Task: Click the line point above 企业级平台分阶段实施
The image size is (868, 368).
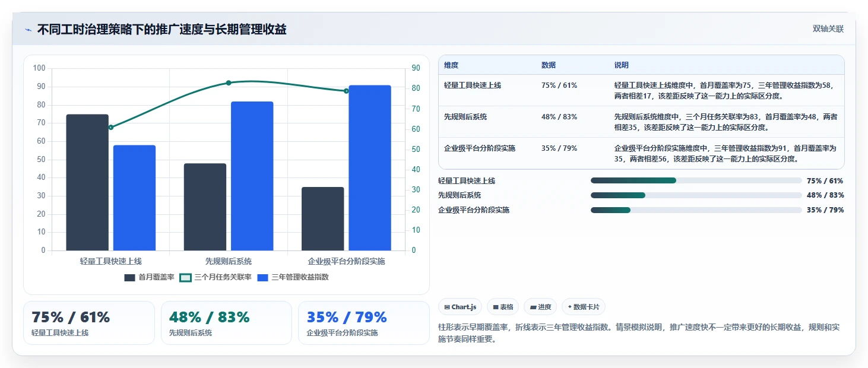Action: point(346,91)
